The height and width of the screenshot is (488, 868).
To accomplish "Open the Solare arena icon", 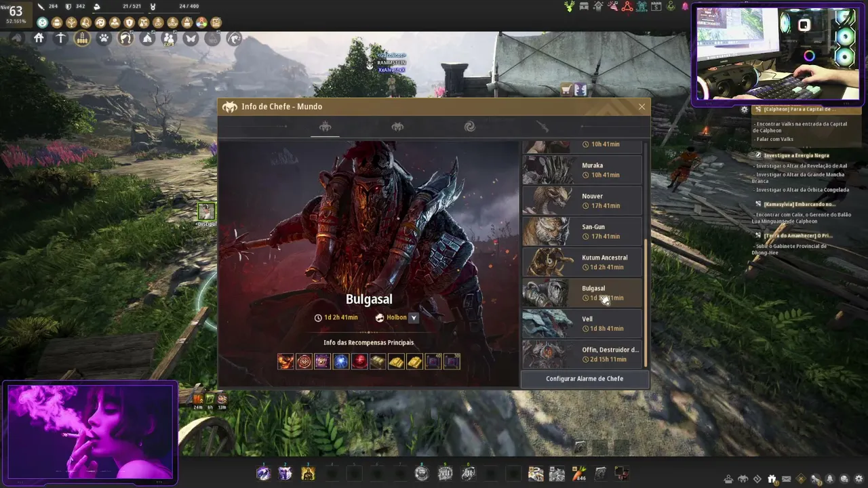I will tap(642, 7).
